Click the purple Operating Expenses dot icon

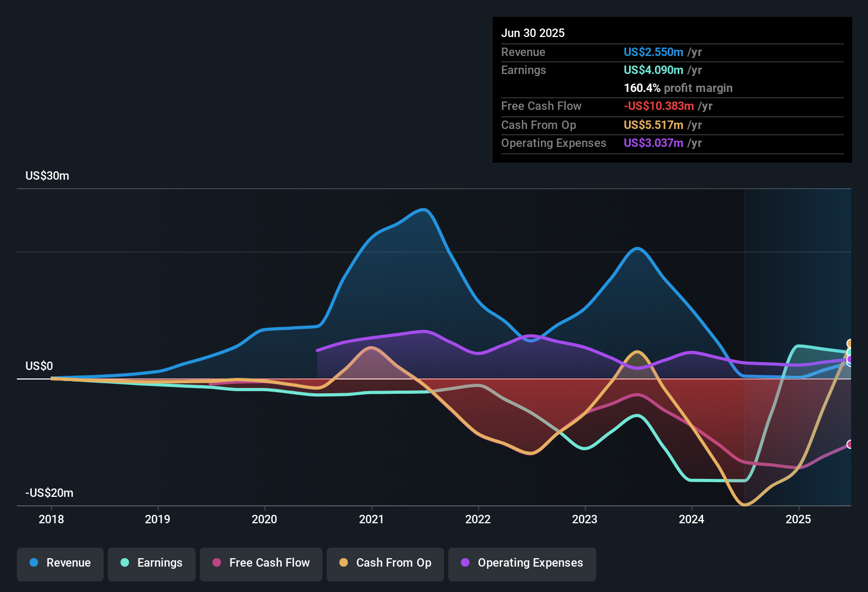pos(464,563)
